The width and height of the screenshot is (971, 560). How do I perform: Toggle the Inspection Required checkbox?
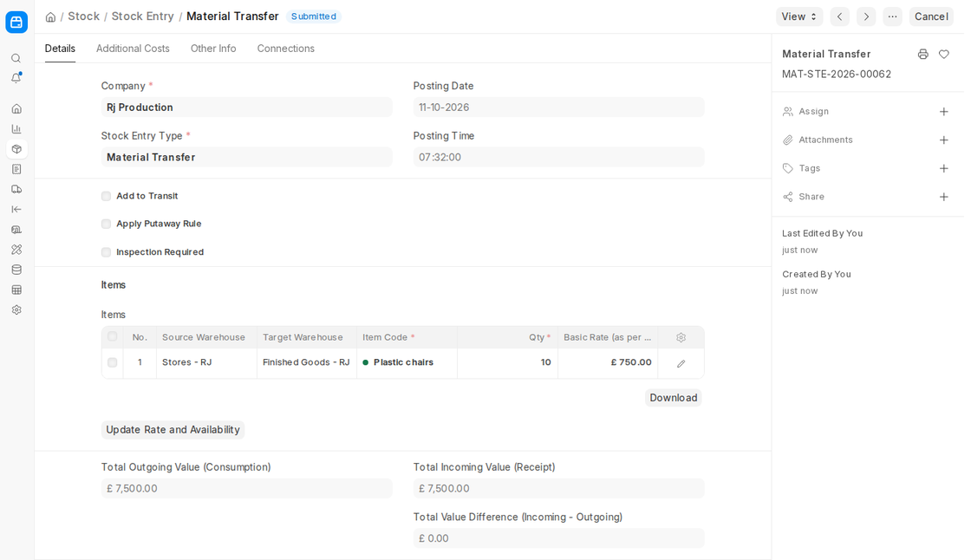coord(106,252)
